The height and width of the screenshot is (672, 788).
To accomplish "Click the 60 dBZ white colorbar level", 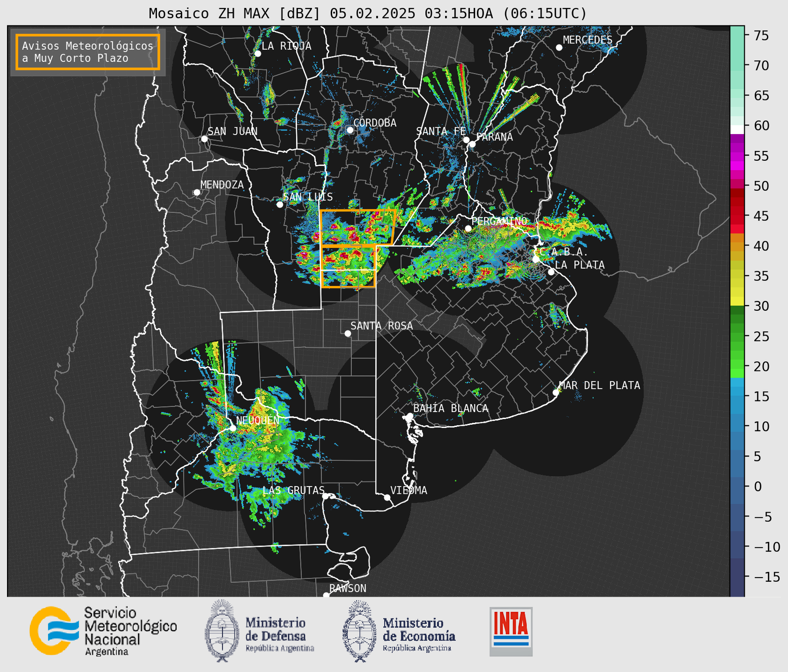I will click(737, 129).
